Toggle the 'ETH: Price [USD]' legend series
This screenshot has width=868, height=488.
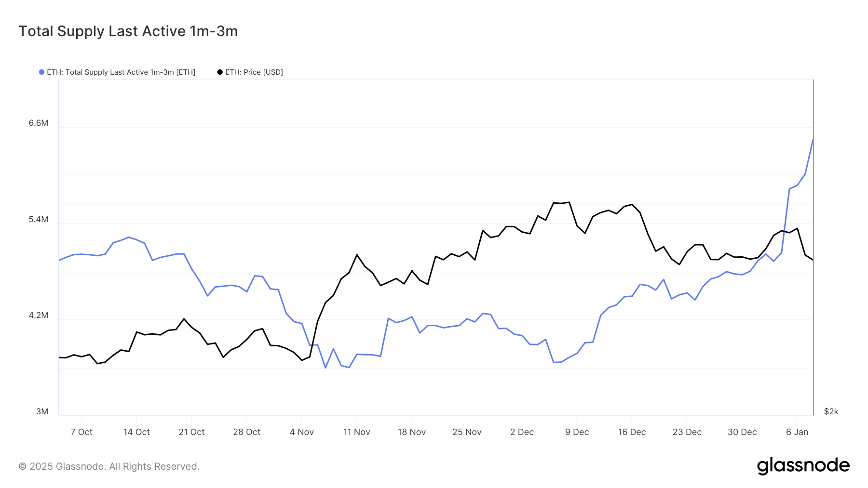pos(254,72)
